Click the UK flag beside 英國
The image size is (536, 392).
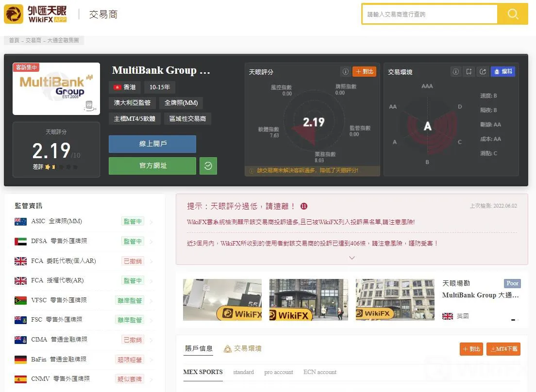click(448, 316)
